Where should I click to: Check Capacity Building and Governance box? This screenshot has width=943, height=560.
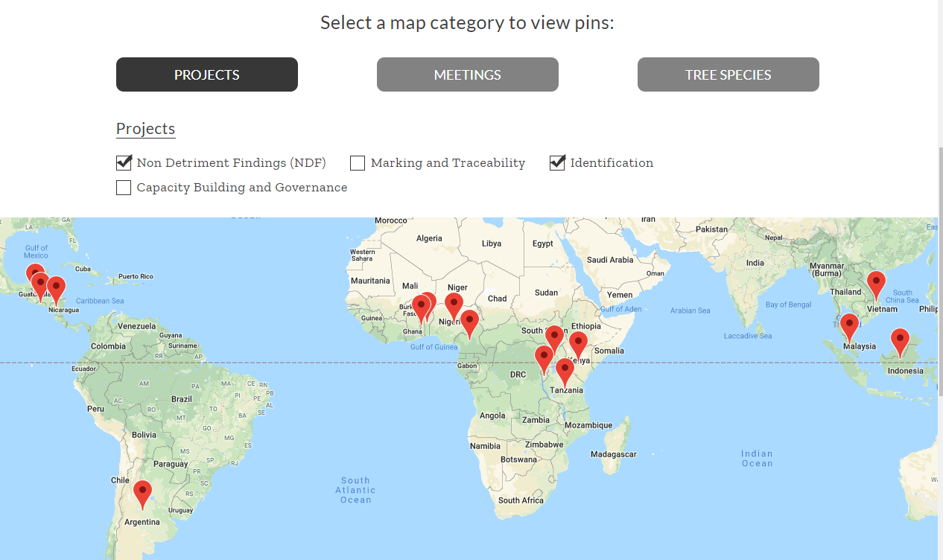pyautogui.click(x=124, y=188)
